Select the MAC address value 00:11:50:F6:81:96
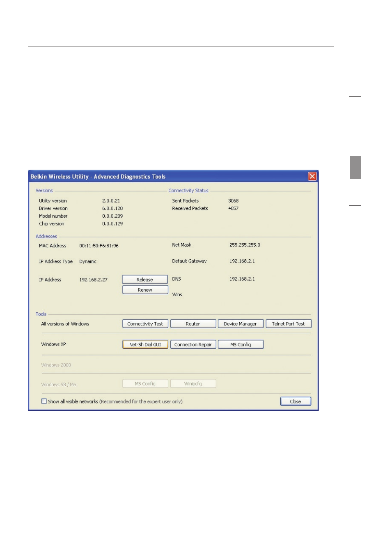Image resolution: width=392 pixels, height=560 pixels. (99, 246)
